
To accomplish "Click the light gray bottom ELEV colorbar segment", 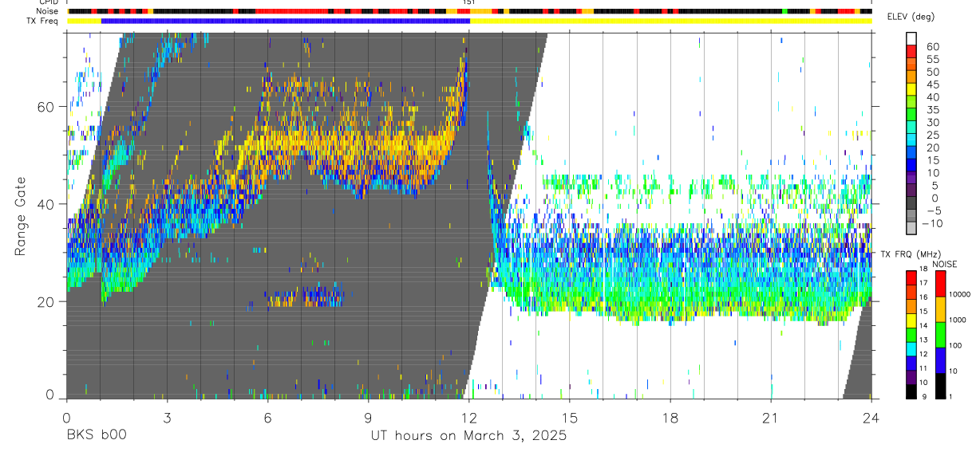I will point(911,229).
